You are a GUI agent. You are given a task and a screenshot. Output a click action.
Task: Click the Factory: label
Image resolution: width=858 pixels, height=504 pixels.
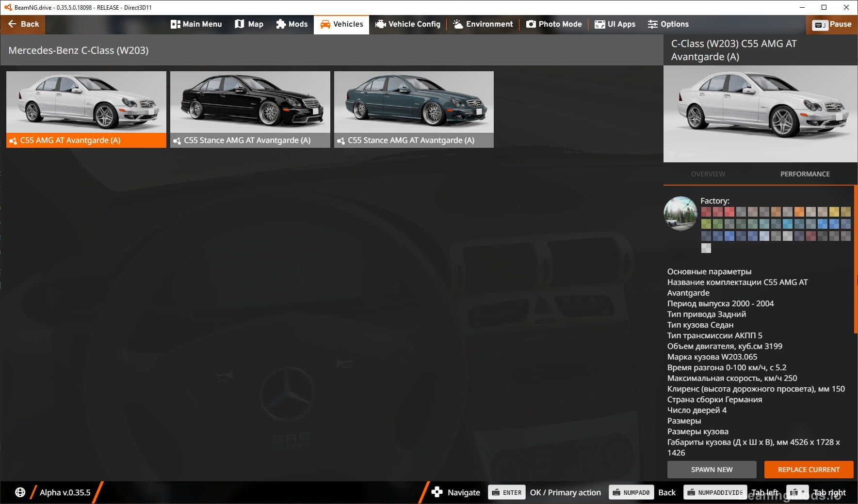pos(715,201)
